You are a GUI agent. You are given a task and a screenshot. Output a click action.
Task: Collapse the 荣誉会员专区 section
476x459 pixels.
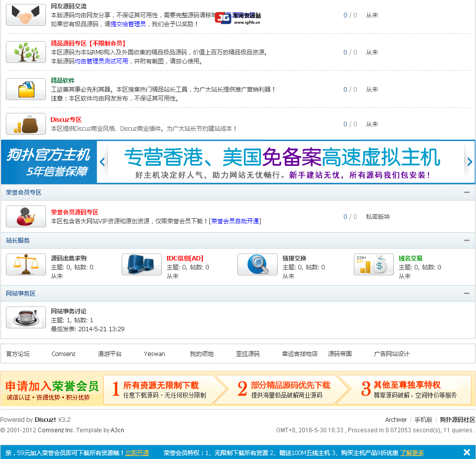(466, 192)
